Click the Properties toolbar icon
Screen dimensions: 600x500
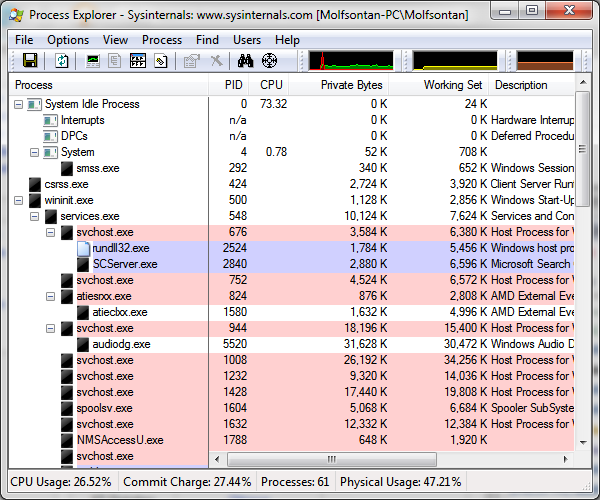pyautogui.click(x=191, y=60)
